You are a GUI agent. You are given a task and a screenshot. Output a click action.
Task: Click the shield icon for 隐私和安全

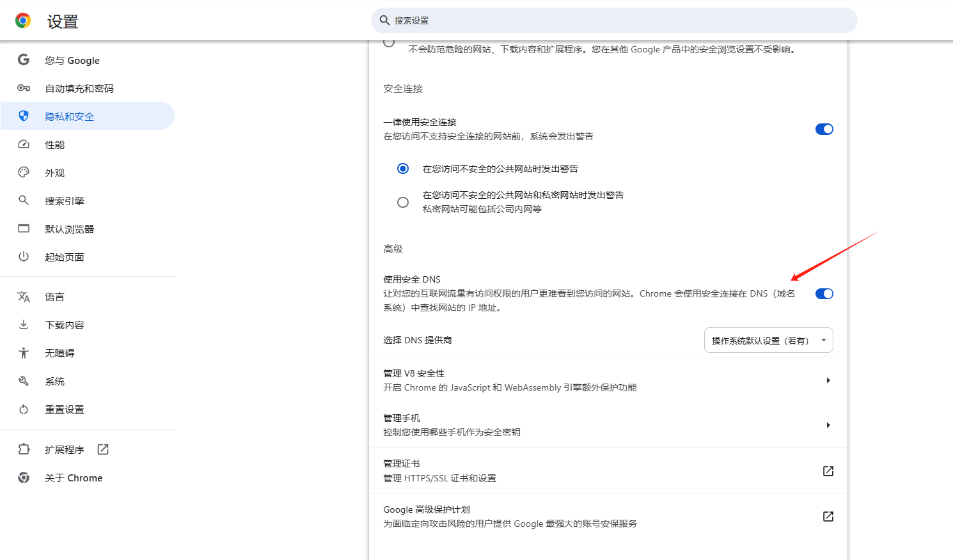(x=24, y=116)
